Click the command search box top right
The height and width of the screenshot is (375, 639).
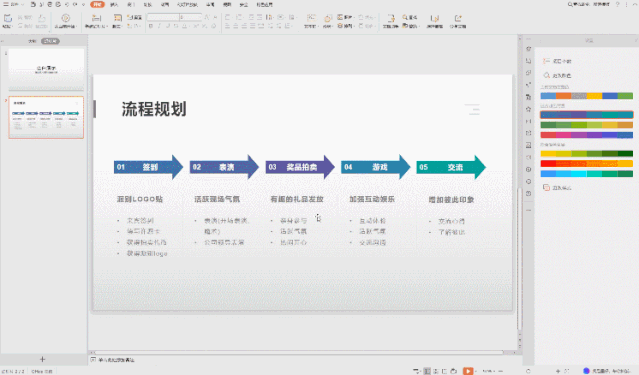click(589, 4)
